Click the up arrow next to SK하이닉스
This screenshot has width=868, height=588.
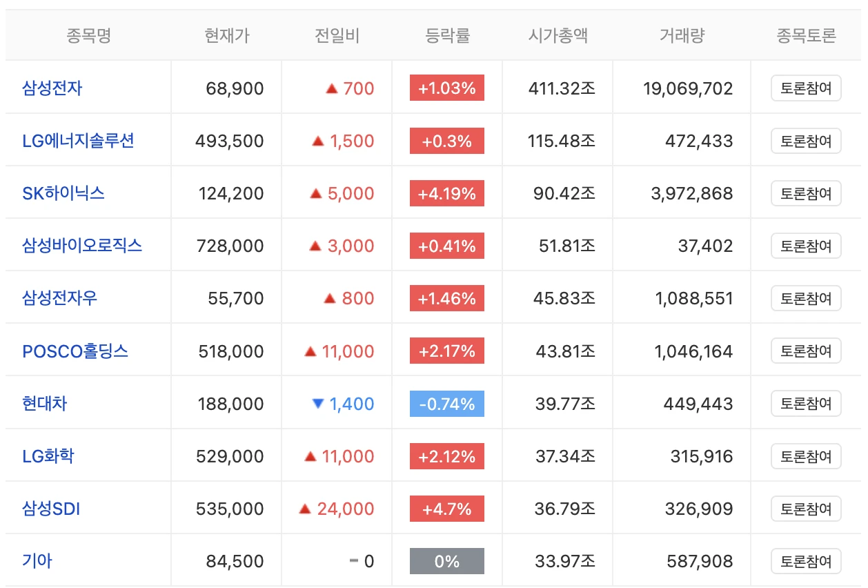pyautogui.click(x=316, y=193)
